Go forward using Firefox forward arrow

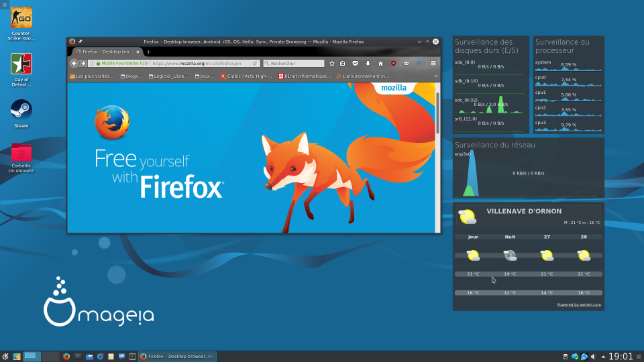click(x=83, y=63)
